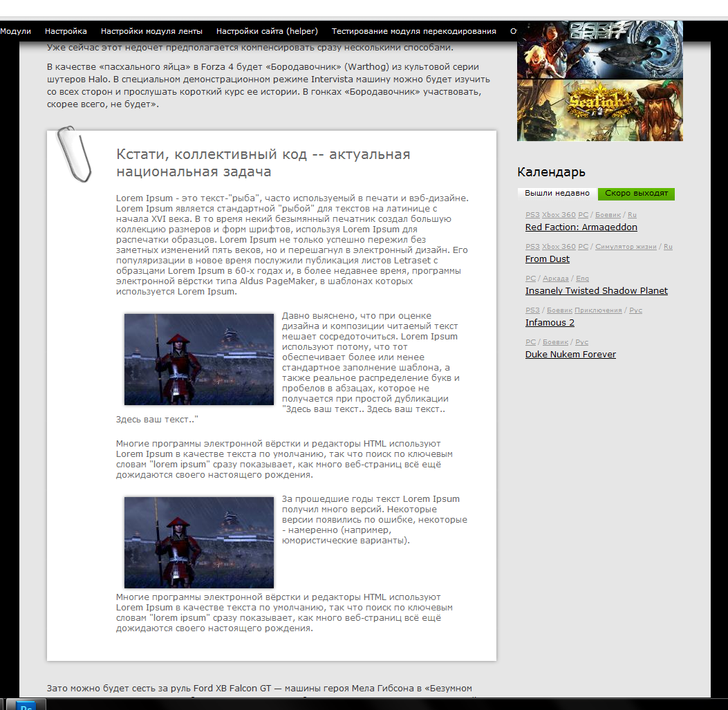
Task: Click the Календарь sidebar heading
Action: pyautogui.click(x=551, y=172)
